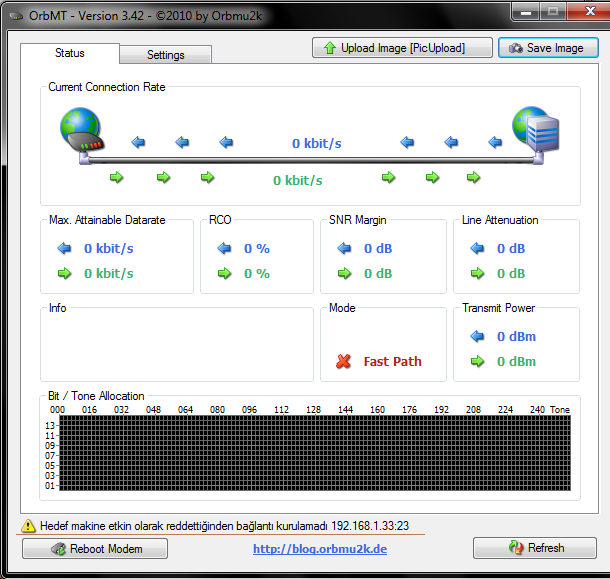
Task: Click the Refresh button
Action: (535, 548)
